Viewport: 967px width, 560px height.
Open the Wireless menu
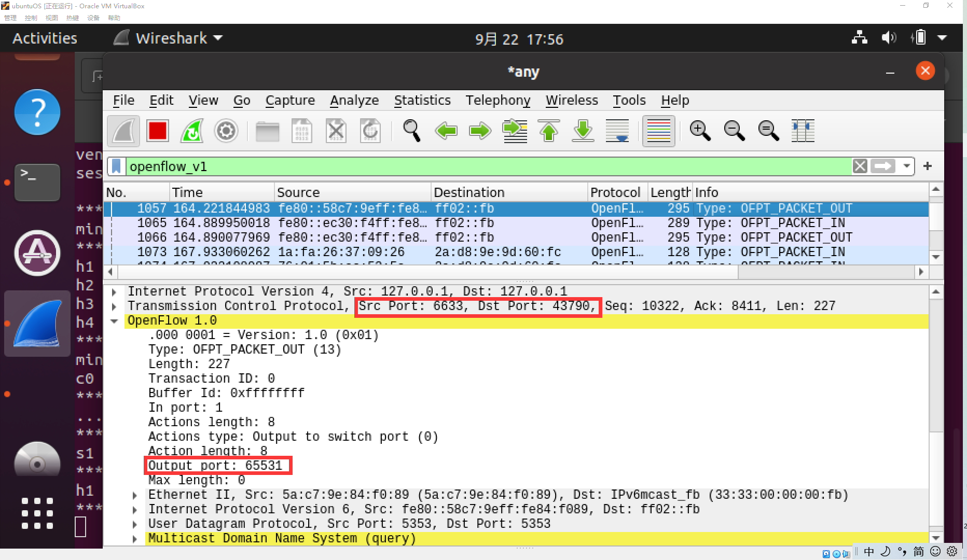coord(572,100)
